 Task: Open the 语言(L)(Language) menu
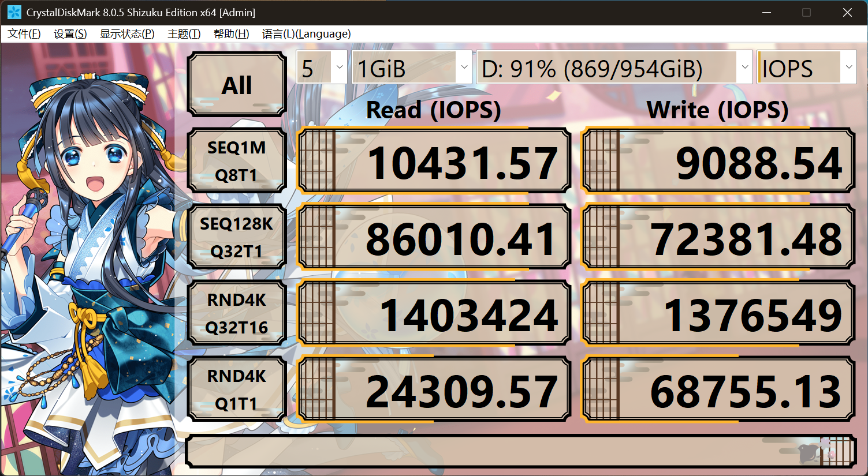point(307,34)
